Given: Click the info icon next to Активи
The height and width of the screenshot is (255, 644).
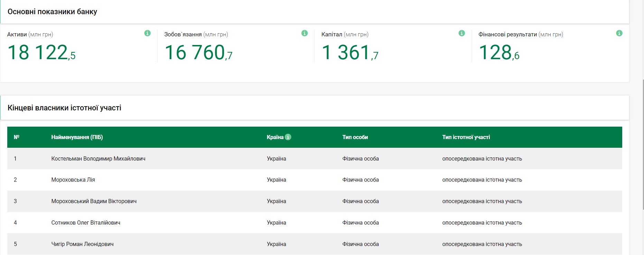Looking at the screenshot, I should [x=147, y=33].
